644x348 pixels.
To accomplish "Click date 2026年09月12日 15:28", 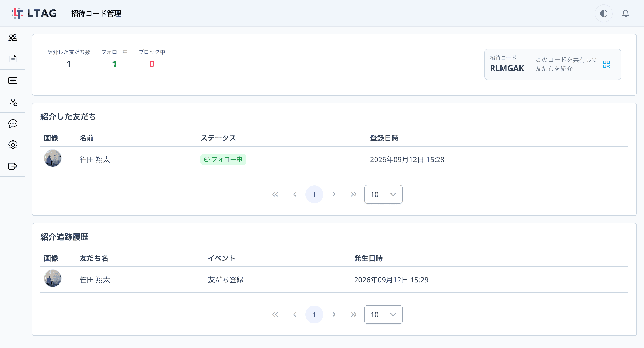I will tap(407, 159).
